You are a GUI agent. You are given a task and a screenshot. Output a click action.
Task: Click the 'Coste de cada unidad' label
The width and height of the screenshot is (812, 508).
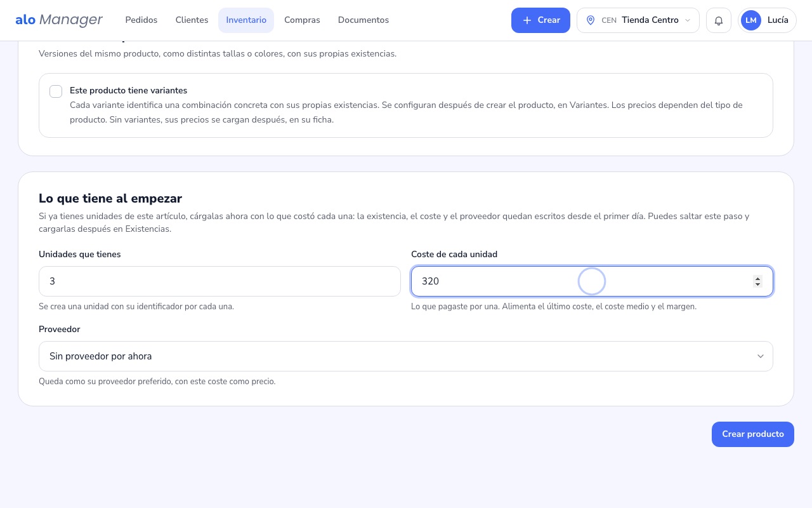coord(454,254)
